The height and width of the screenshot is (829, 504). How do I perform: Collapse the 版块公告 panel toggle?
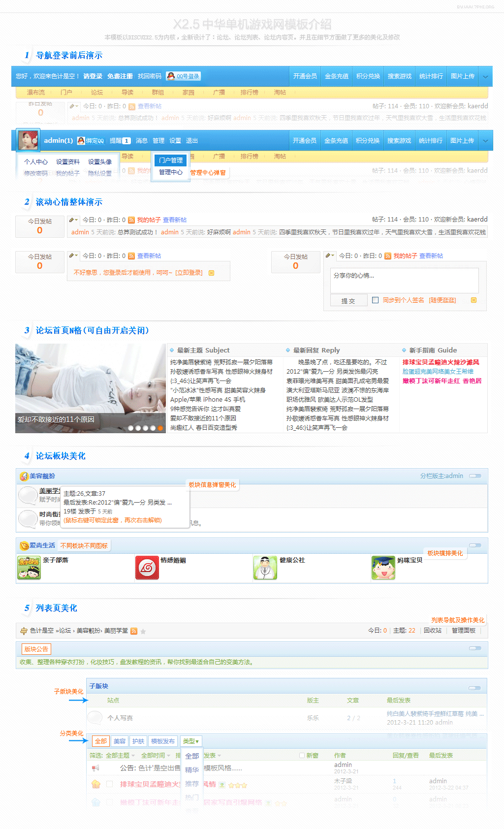click(475, 648)
